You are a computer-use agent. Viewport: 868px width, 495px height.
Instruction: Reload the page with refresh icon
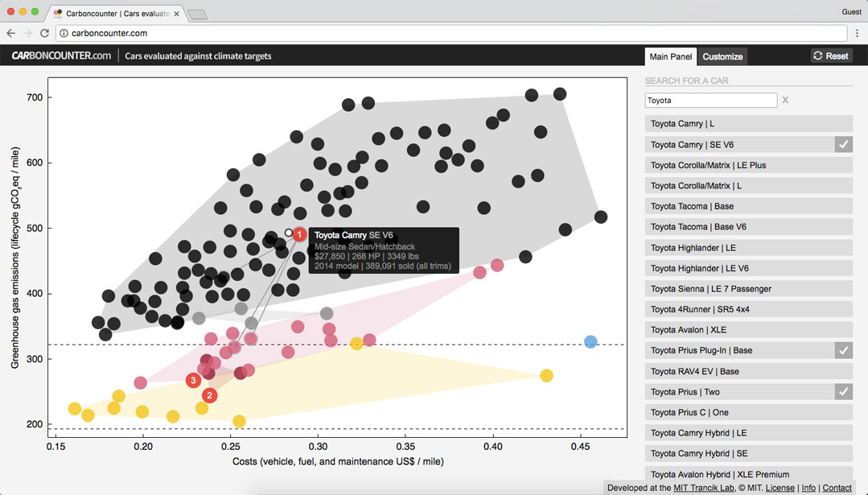point(45,33)
